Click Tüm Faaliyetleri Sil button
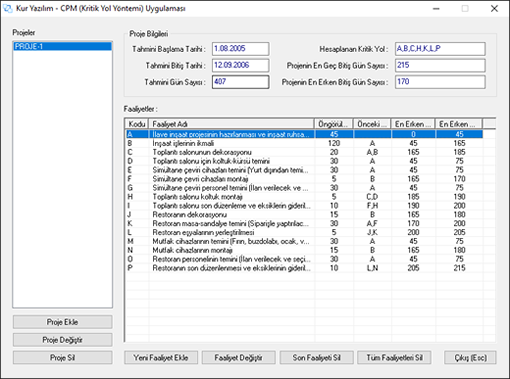Viewport: 510px width, 379px height. [394, 358]
